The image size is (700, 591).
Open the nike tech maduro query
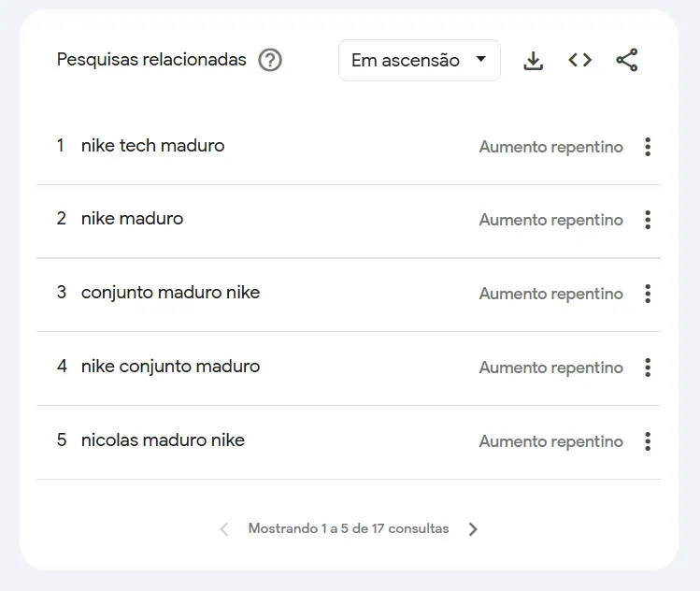152,146
